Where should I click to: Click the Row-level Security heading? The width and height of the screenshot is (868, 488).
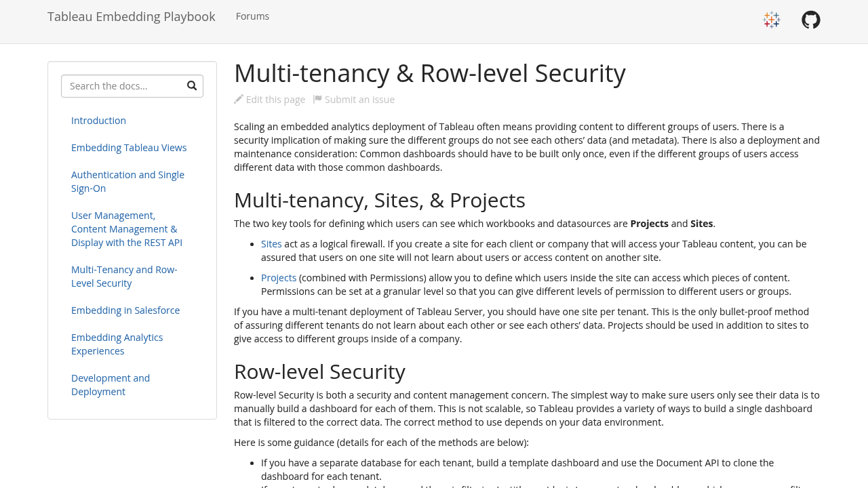[x=319, y=372]
